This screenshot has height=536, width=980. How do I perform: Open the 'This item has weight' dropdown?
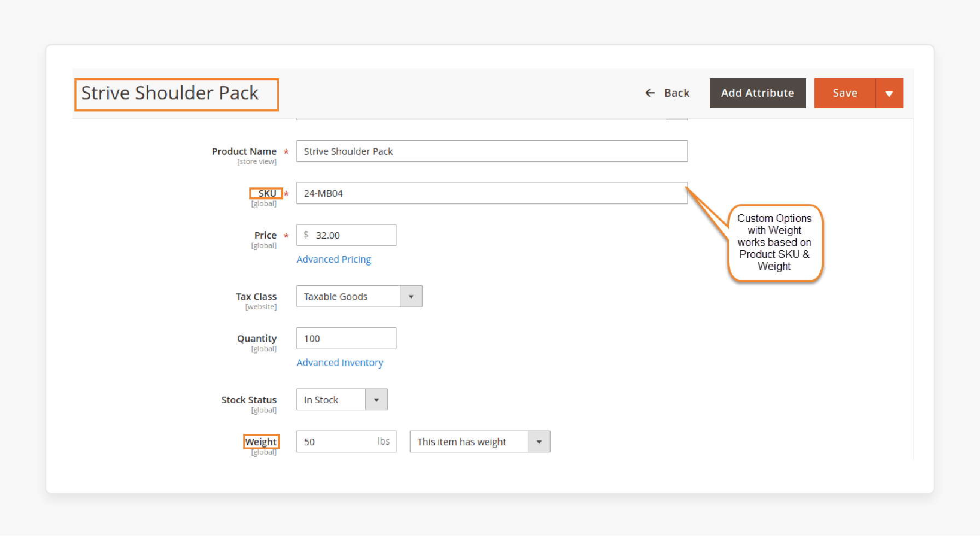(x=480, y=441)
